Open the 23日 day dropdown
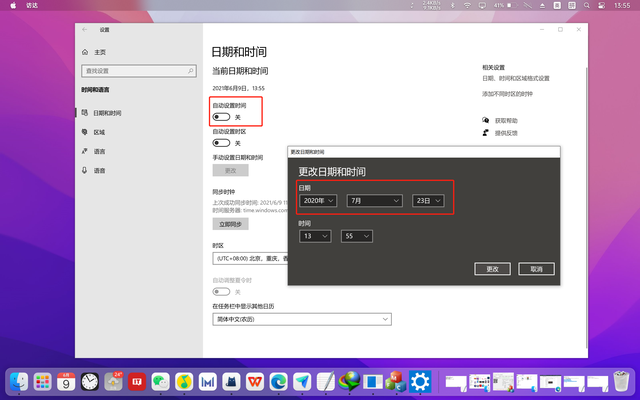The width and height of the screenshot is (640, 400). (x=428, y=201)
